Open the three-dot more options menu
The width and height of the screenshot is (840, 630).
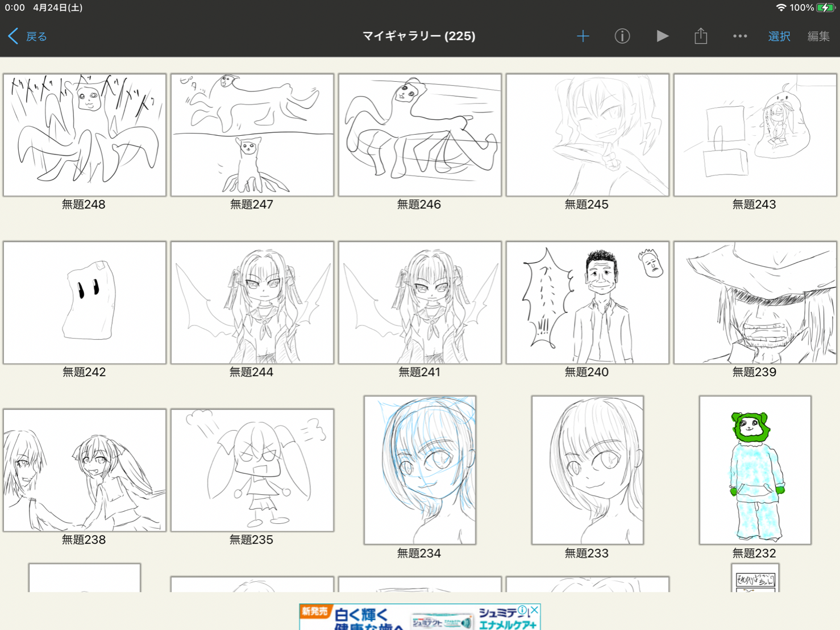click(740, 36)
